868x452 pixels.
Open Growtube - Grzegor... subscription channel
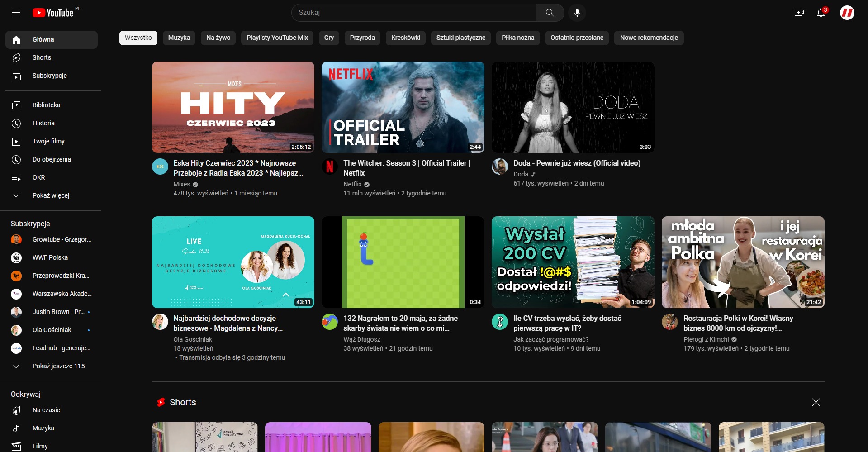coord(52,239)
